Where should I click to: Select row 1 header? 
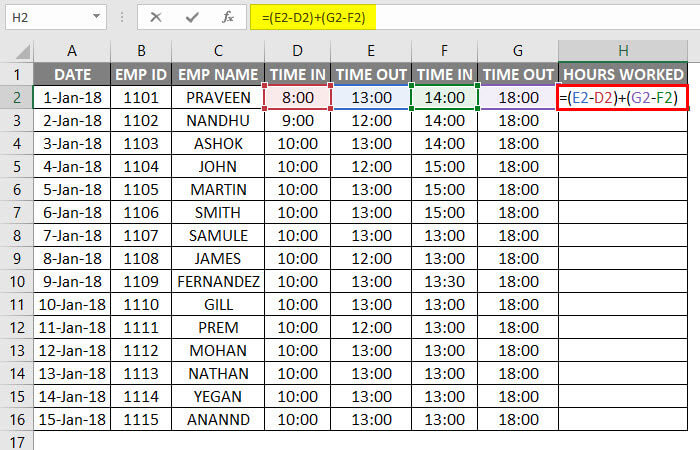pos(17,74)
